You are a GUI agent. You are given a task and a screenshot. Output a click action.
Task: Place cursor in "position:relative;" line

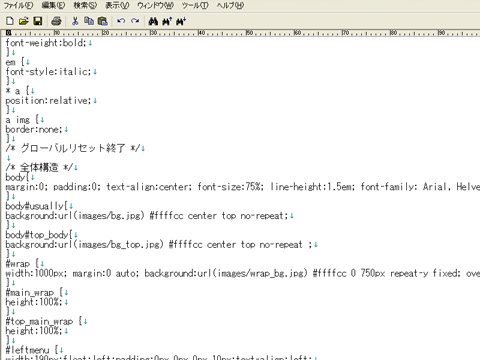(x=48, y=101)
